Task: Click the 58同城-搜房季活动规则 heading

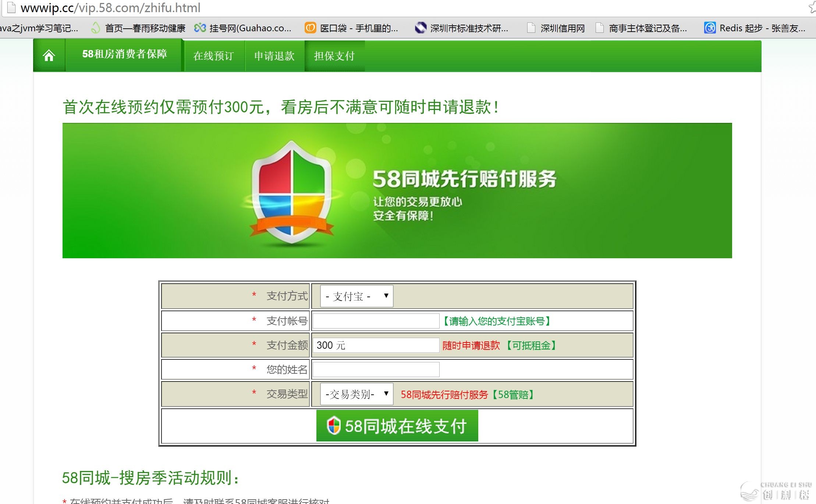Action: (151, 478)
